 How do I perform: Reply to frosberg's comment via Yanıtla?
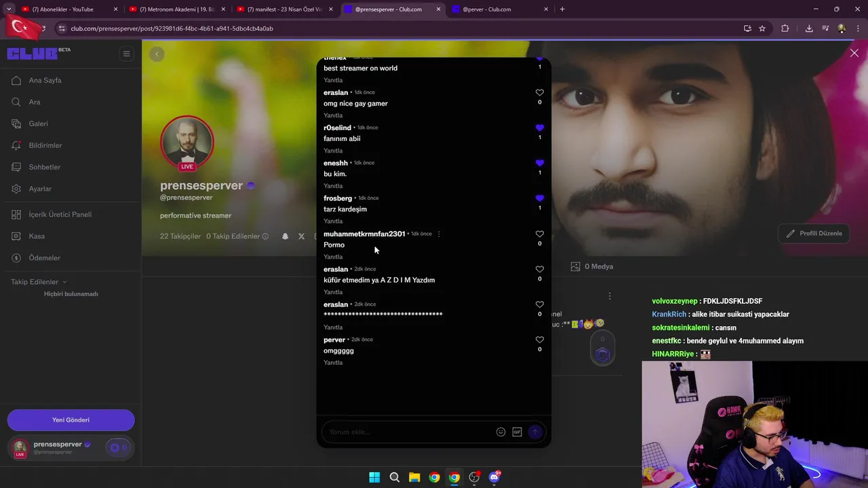(333, 221)
